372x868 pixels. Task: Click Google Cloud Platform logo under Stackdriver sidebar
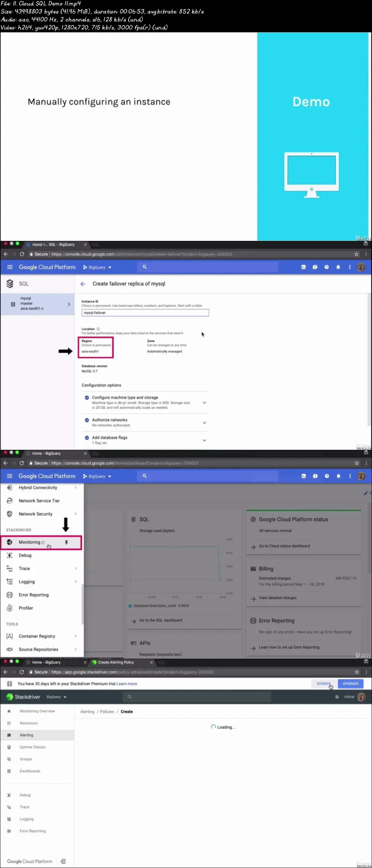tap(29, 861)
